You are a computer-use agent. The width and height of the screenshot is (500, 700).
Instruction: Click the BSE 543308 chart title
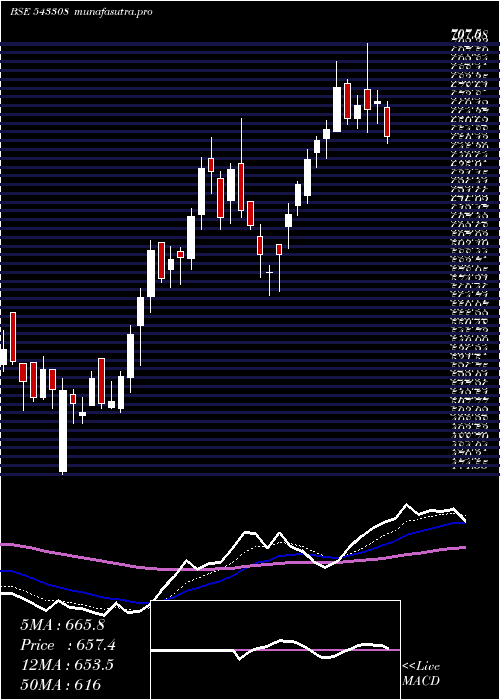point(81,12)
